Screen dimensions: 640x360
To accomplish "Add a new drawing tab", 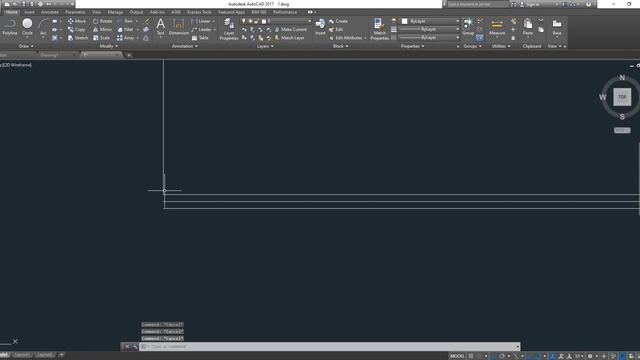I will (x=129, y=55).
